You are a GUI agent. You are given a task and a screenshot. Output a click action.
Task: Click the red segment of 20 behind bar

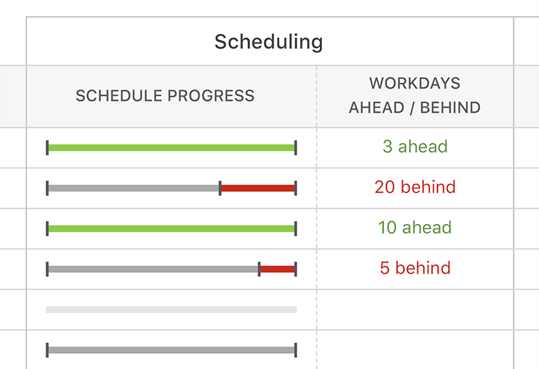point(258,188)
